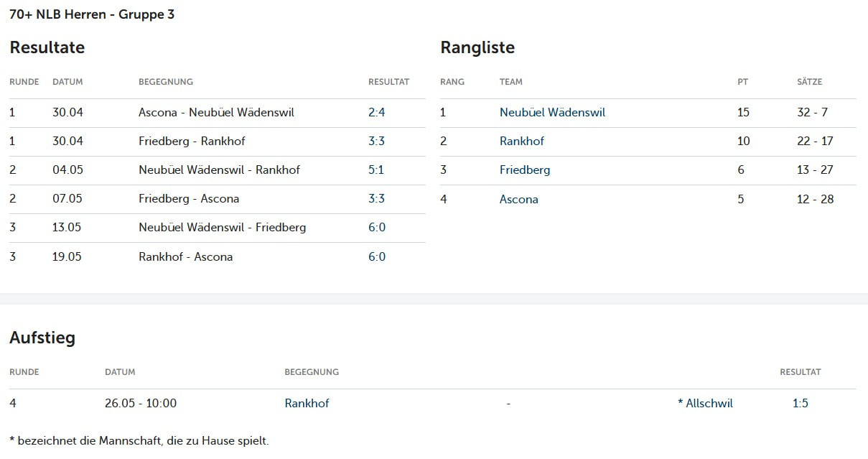The image size is (868, 459).
Task: Click the PT column header in Rangliste
Action: point(743,82)
